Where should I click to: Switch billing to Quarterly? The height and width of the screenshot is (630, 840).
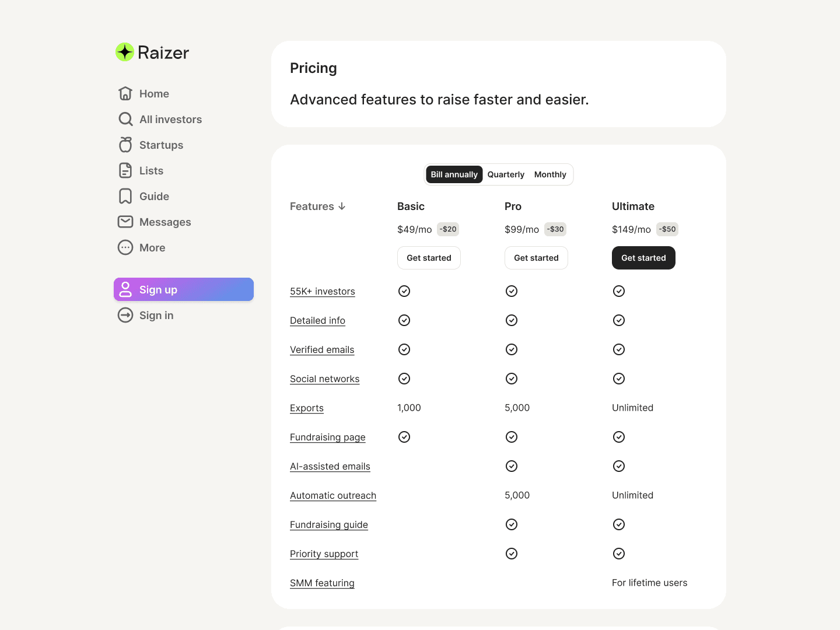[506, 174]
